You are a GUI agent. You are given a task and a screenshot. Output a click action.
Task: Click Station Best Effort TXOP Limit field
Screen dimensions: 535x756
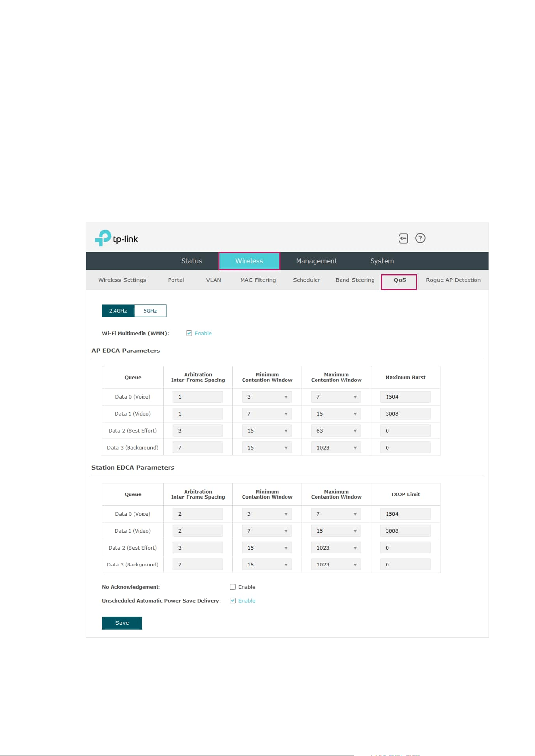[x=405, y=548]
